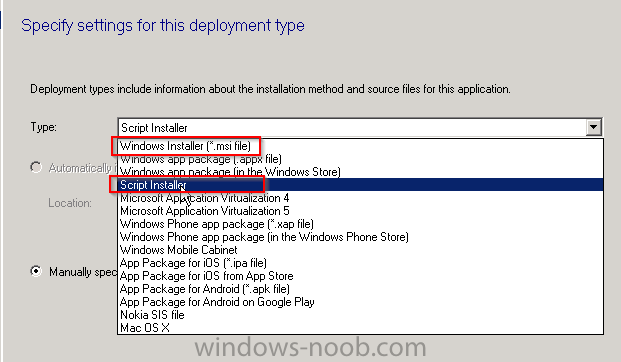
Task: Select Windows Phone app package (*.xap file)
Action: point(361,224)
